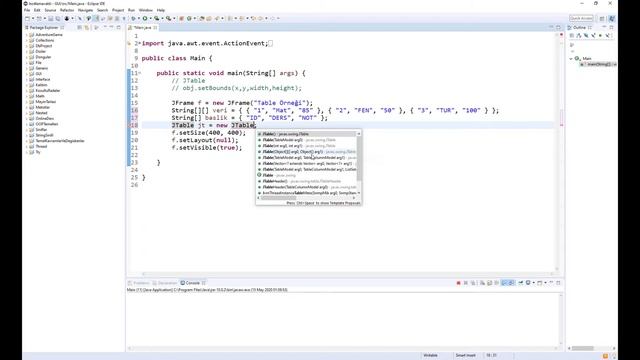Image resolution: width=640 pixels, height=360 pixels.
Task: Click the Remove Launch icon in Console
Action: pyautogui.click(x=466, y=283)
